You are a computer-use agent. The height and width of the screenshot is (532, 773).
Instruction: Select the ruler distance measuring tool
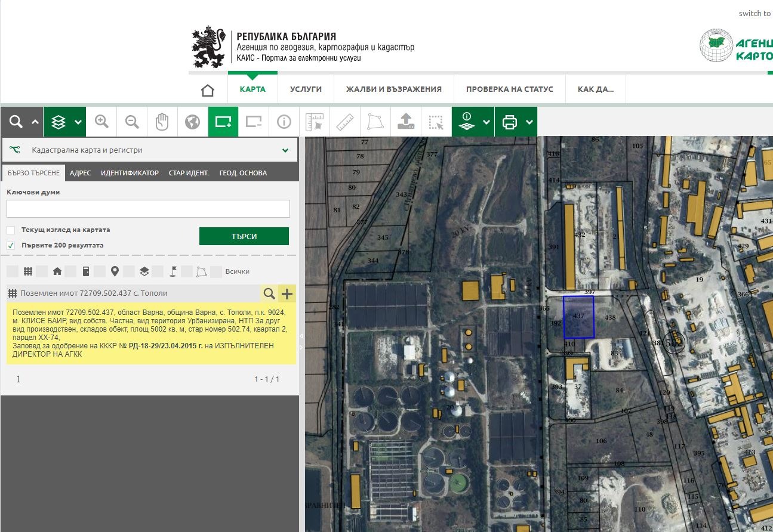[x=345, y=122]
